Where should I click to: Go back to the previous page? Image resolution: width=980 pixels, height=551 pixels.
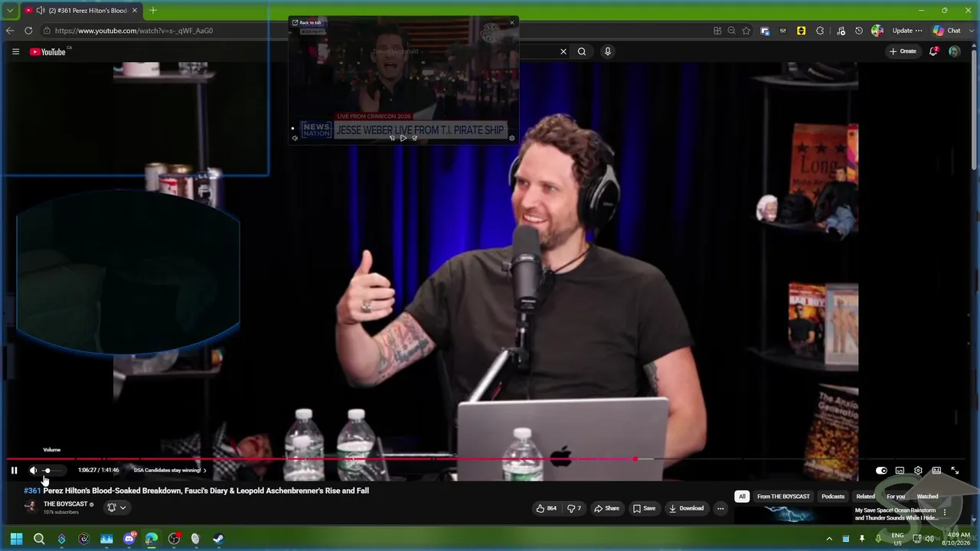10,31
